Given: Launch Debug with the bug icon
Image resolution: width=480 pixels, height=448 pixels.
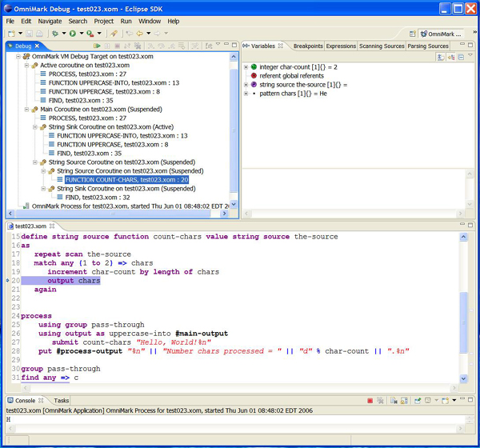Looking at the screenshot, I should pos(55,34).
